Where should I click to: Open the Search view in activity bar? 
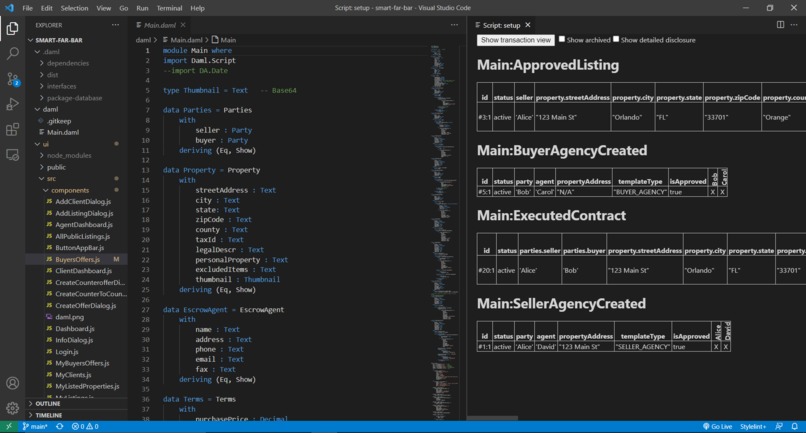click(12, 53)
